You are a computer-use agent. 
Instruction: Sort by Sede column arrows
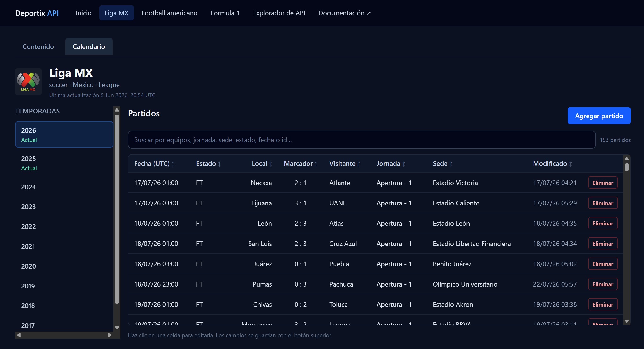[451, 164]
